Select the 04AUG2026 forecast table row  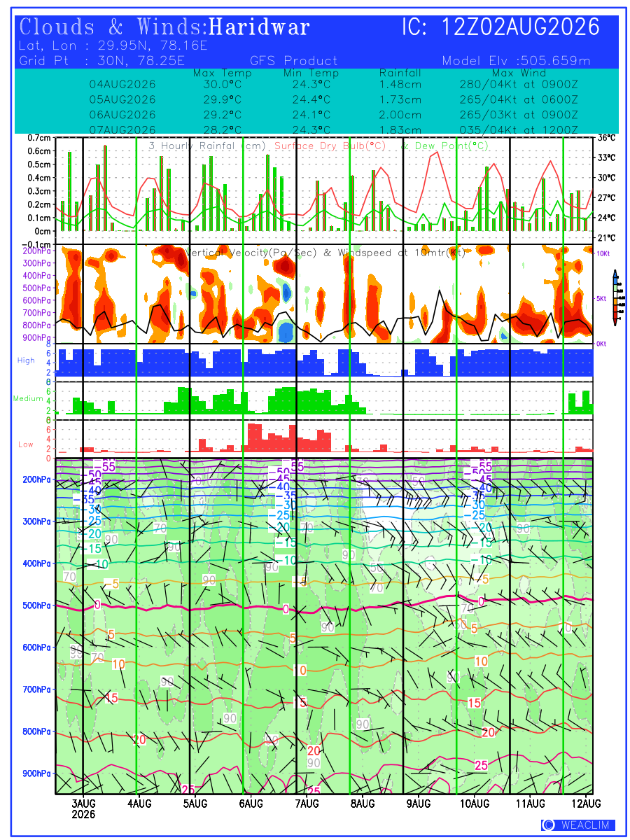pyautogui.click(x=333, y=84)
